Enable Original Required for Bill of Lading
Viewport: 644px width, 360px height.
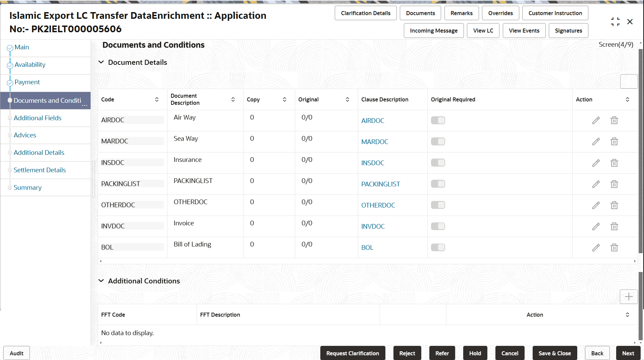click(x=438, y=247)
